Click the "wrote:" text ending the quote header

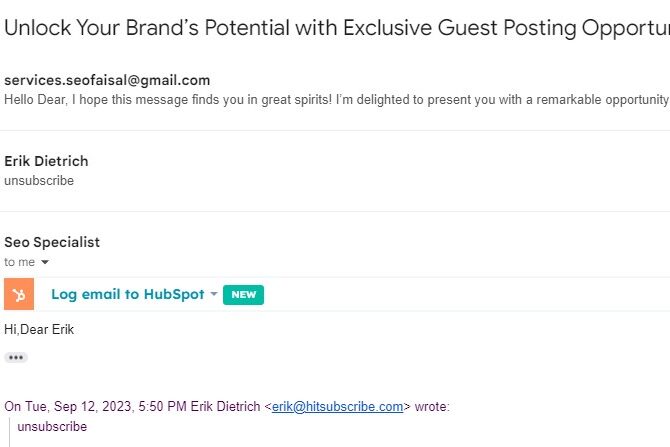click(x=432, y=407)
